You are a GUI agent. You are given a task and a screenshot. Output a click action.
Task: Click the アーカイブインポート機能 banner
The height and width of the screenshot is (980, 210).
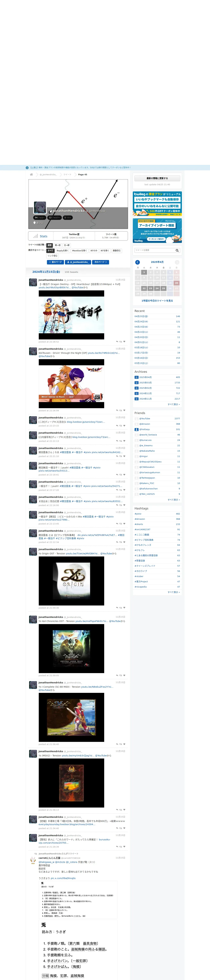(x=157, y=230)
